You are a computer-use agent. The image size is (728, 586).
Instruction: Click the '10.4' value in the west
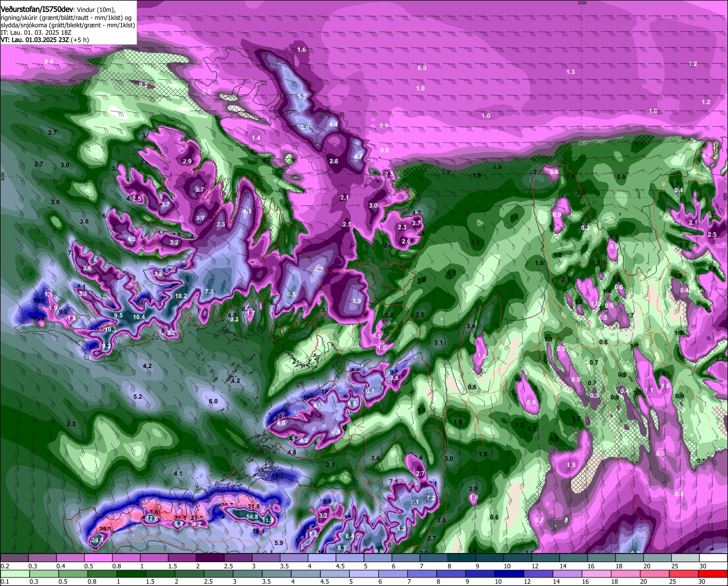click(139, 317)
